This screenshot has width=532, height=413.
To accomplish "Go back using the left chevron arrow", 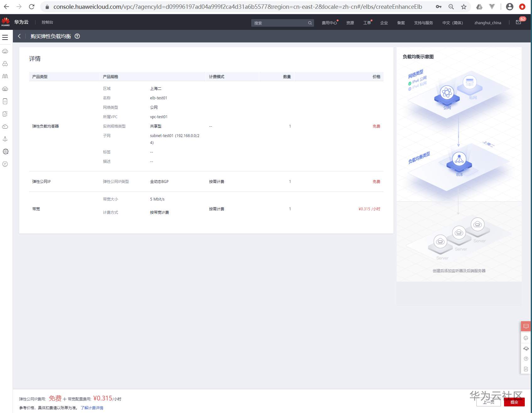I will (x=19, y=36).
